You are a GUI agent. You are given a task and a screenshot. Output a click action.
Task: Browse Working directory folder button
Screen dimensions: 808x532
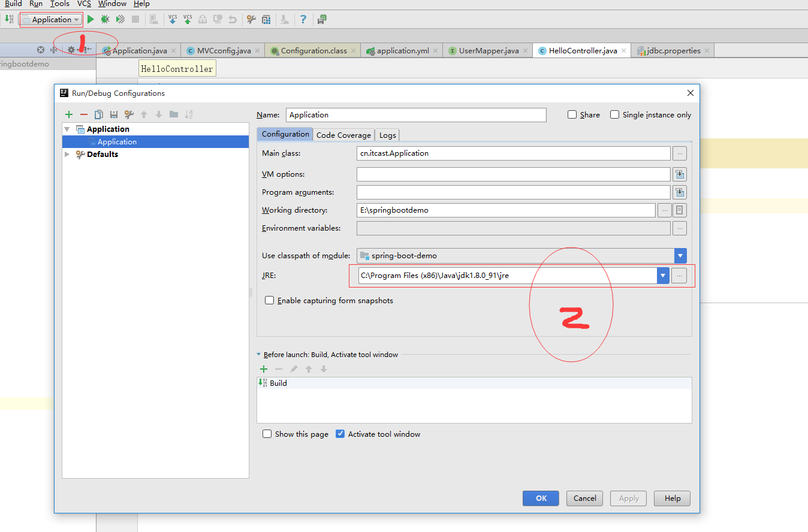[x=664, y=210]
